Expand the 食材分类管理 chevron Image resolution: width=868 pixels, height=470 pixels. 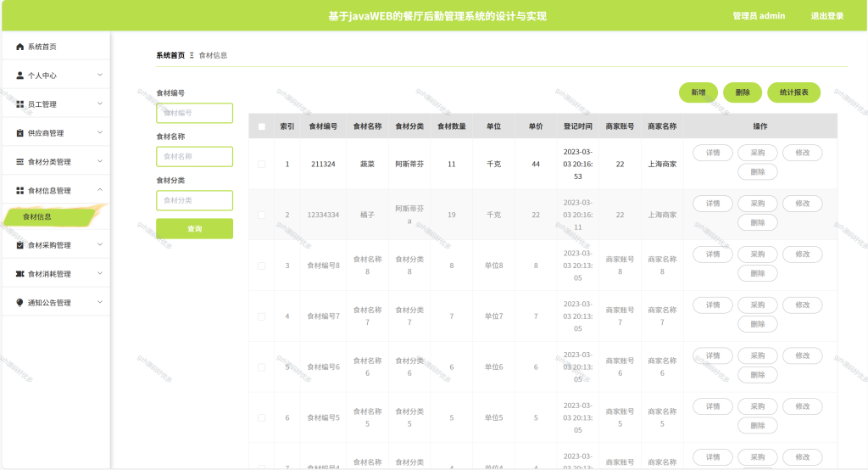(x=100, y=161)
